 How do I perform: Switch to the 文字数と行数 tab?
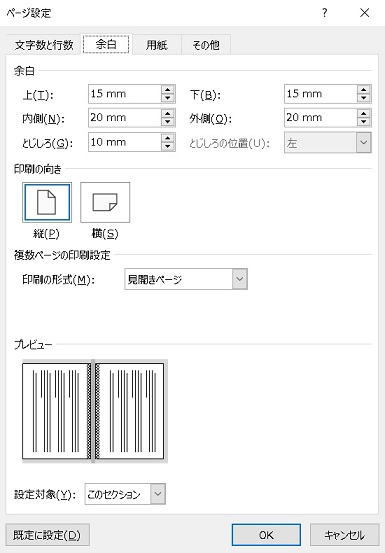[44, 45]
